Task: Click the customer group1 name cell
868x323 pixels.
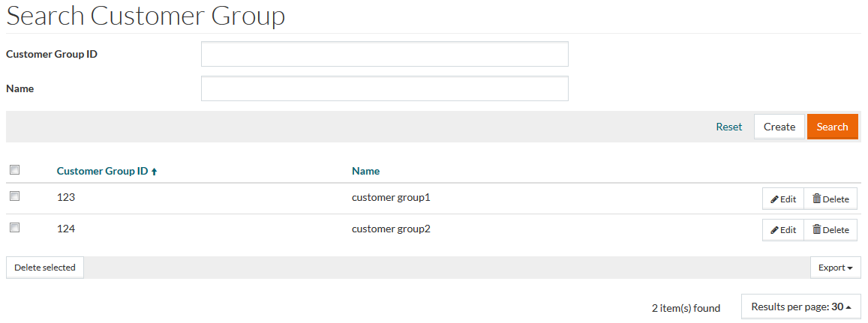Action: point(391,198)
